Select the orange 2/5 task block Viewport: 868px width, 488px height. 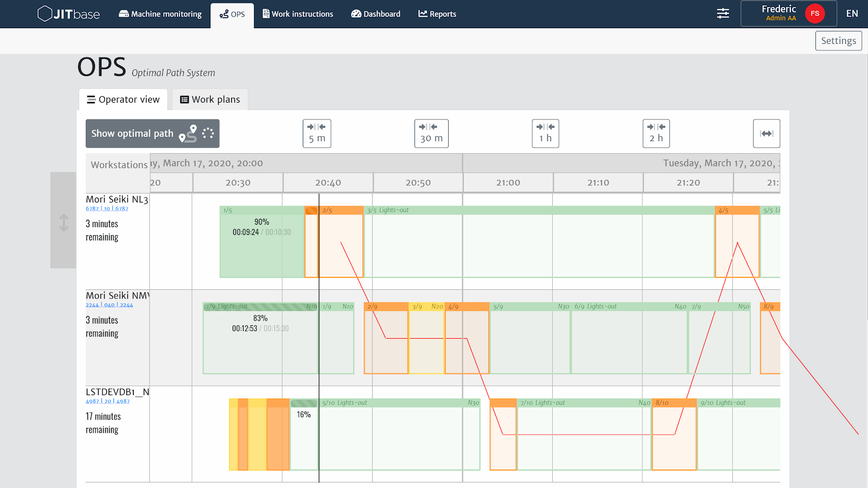click(x=341, y=242)
